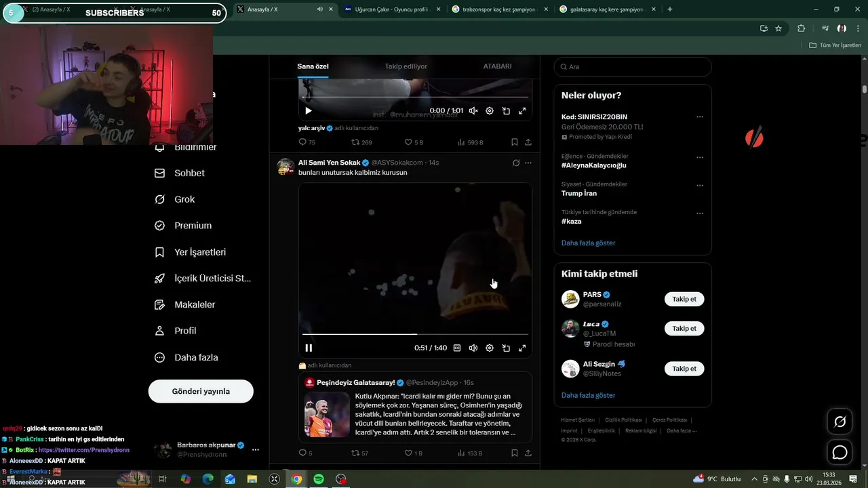Open Profil in the sidebar
The height and width of the screenshot is (488, 868).
click(x=176, y=331)
